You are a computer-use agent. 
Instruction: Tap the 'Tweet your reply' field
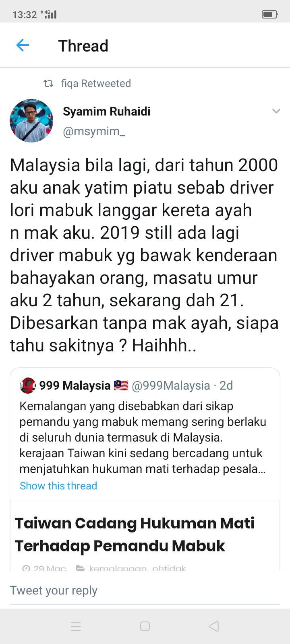coord(145,590)
